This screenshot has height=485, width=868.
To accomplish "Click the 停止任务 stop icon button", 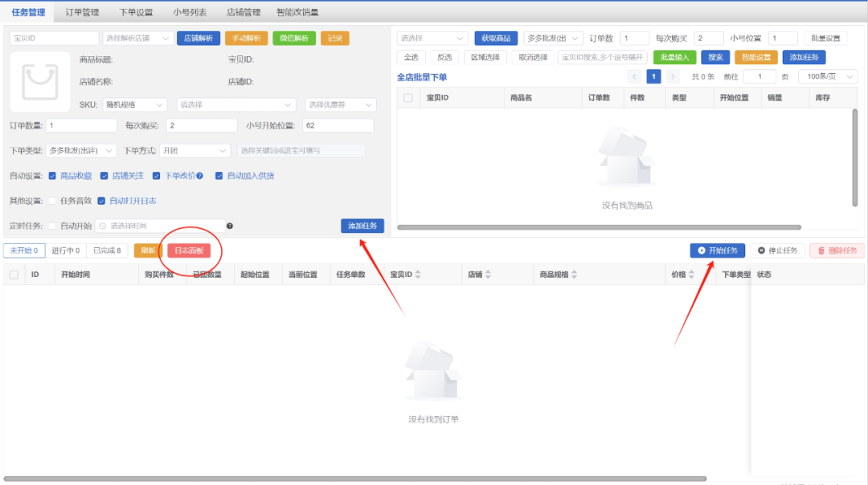I will (778, 250).
